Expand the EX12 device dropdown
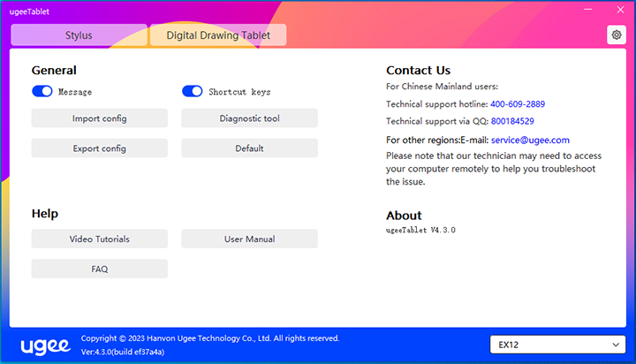Screen dimensions: 636x364 point(557,344)
